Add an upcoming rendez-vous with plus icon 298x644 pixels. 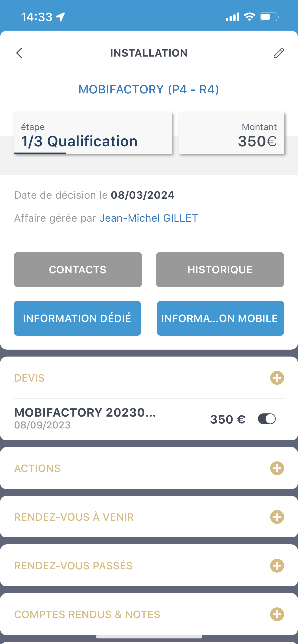[277, 517]
